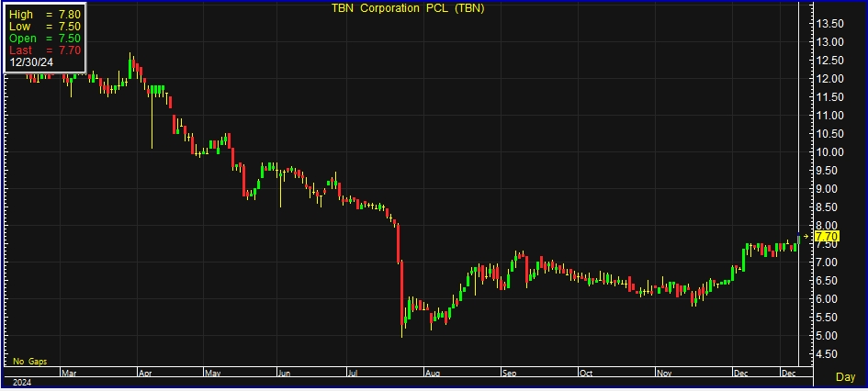
Task: Click the Nov label on the time axis
Action: (664, 374)
